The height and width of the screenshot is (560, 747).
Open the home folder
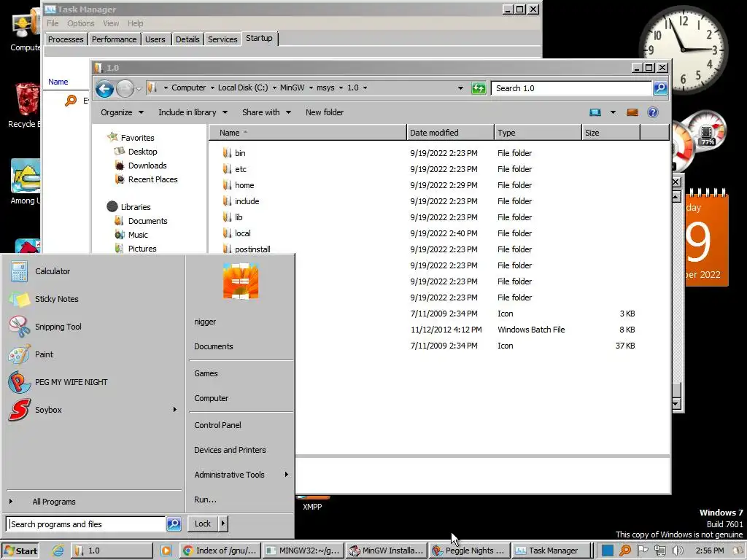click(x=244, y=185)
